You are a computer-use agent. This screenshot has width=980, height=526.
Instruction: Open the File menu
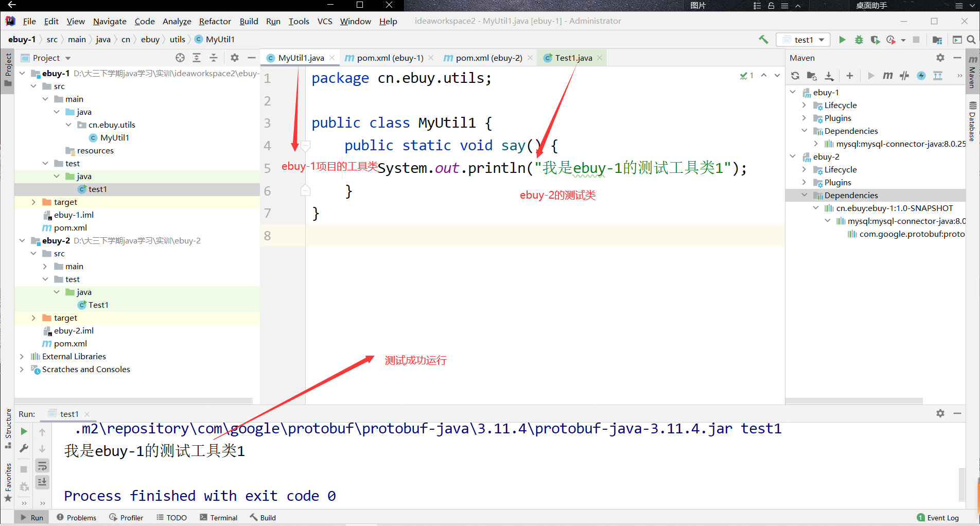[x=29, y=21]
